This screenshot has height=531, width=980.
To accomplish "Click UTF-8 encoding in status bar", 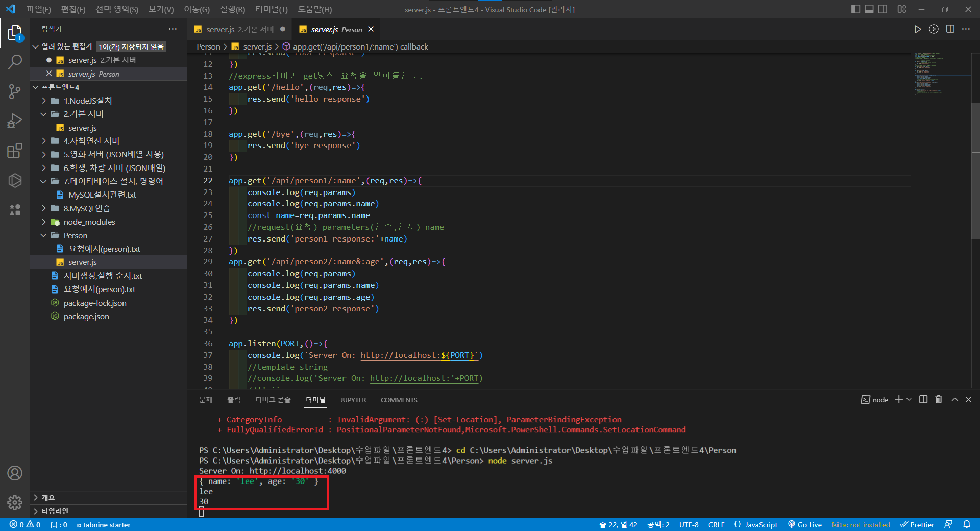I will point(689,524).
